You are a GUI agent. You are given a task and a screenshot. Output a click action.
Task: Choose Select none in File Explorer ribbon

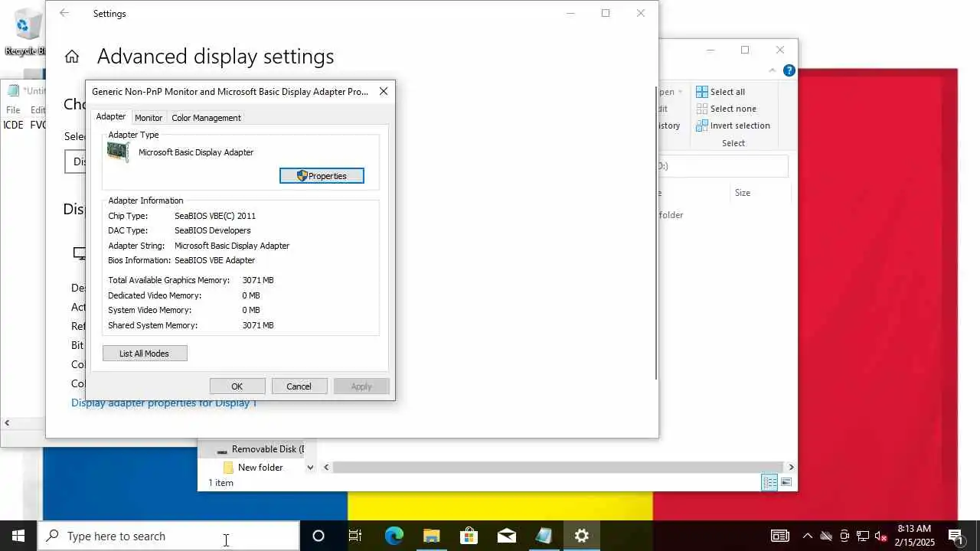pos(726,109)
